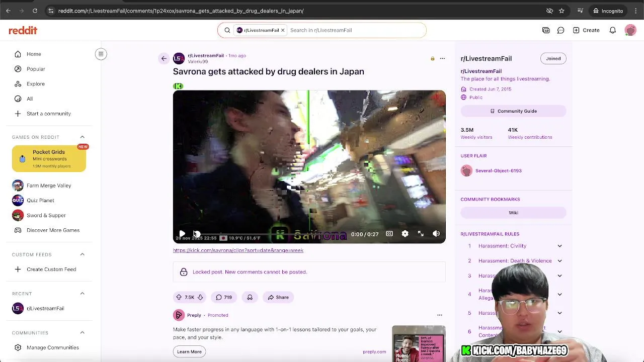Open the kick.com/savrona clips link

click(x=238, y=250)
